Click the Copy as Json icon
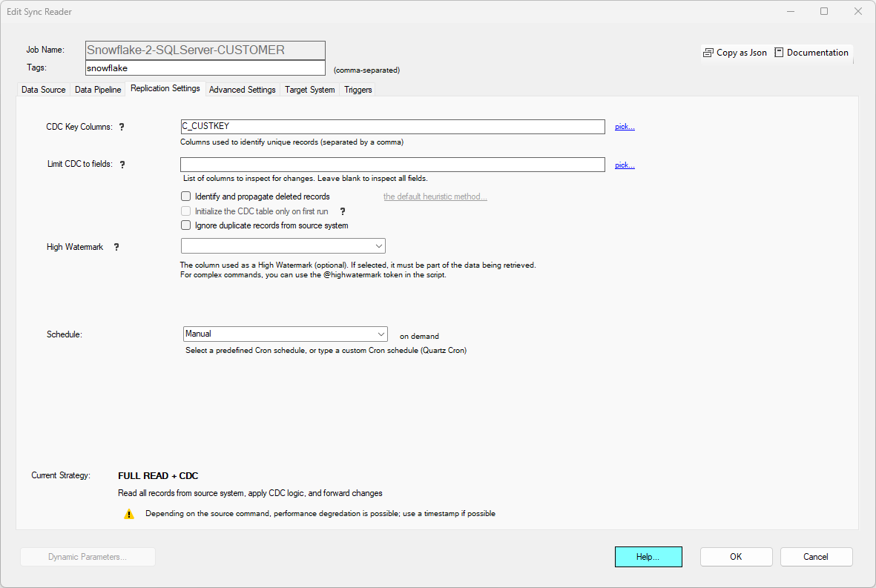This screenshot has height=588, width=876. point(708,53)
